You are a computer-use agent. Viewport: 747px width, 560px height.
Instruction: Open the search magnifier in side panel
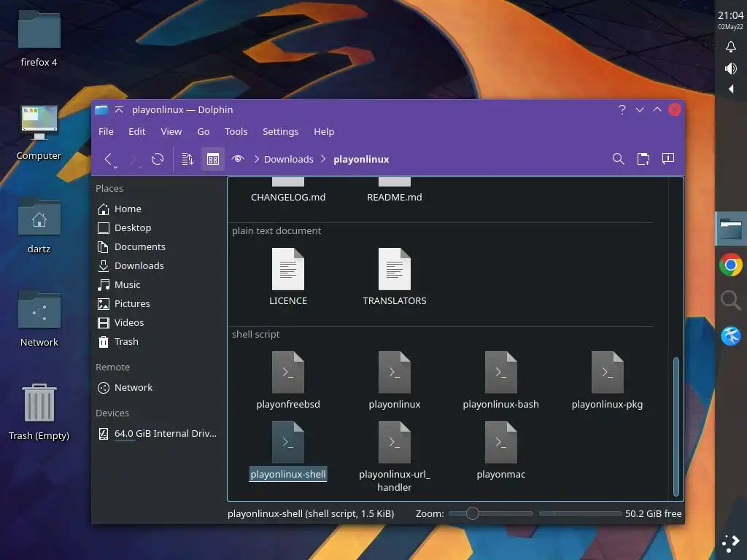click(x=731, y=300)
